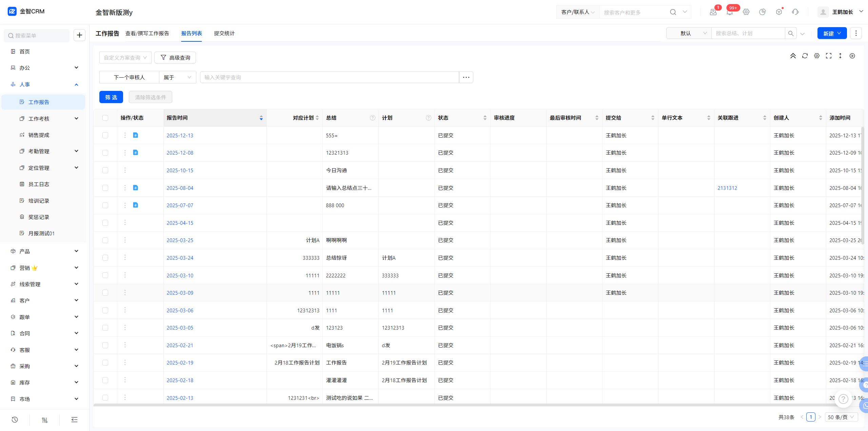Screen dimensions: 868x431
Task: Open the 2025-08-04 report date link
Action: coord(180,188)
